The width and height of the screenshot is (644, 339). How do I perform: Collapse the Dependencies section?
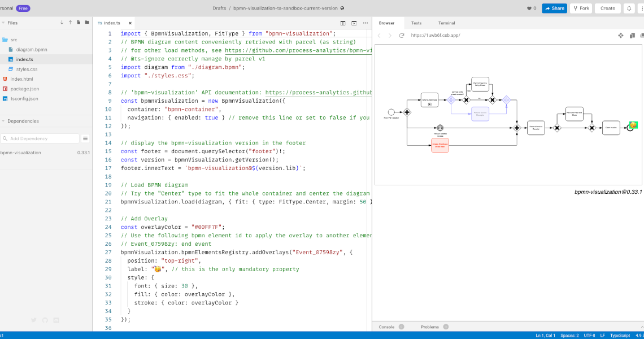(3, 121)
